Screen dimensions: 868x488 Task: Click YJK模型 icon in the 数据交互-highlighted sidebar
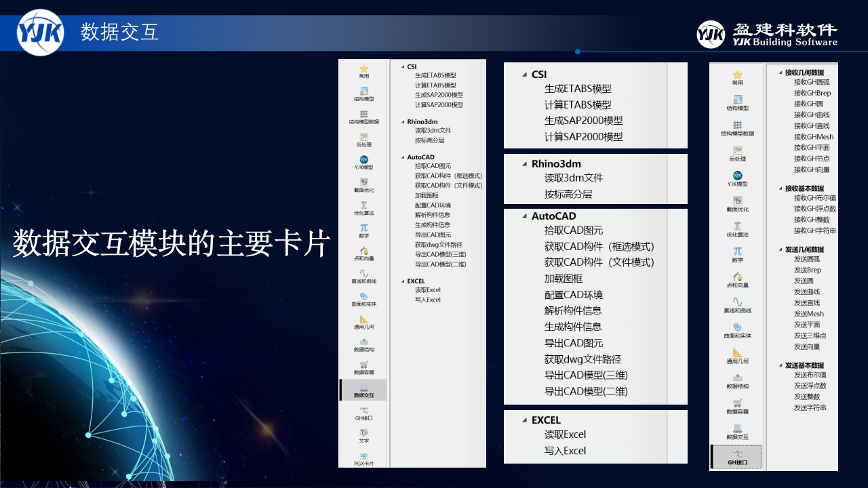[x=364, y=159]
